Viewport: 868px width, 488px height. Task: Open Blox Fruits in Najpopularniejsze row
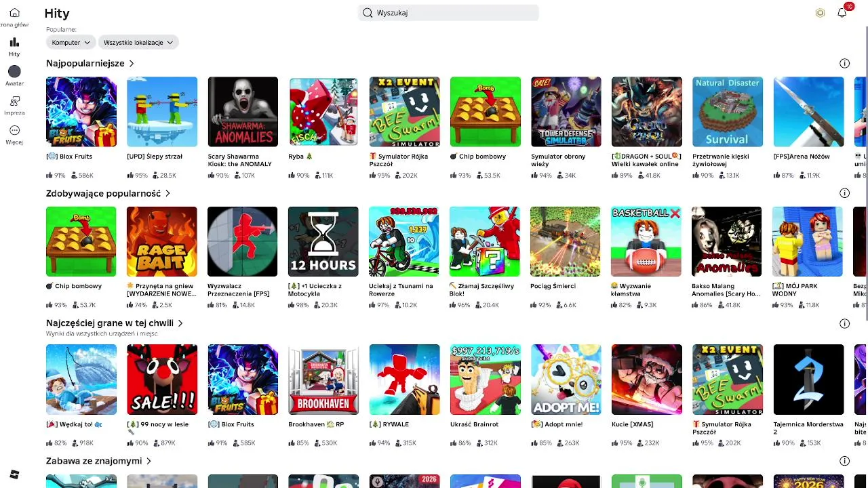[81, 112]
